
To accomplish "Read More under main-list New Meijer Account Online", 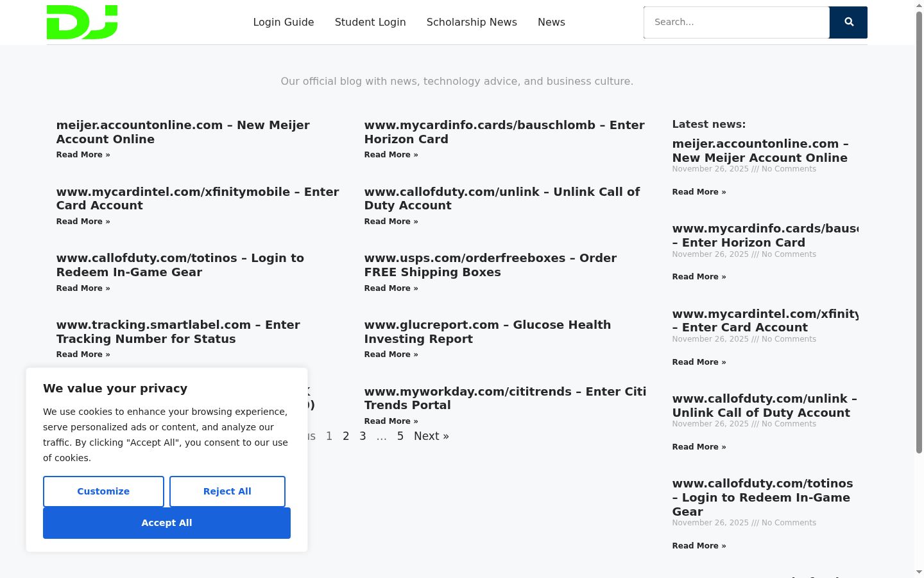I will point(83,155).
